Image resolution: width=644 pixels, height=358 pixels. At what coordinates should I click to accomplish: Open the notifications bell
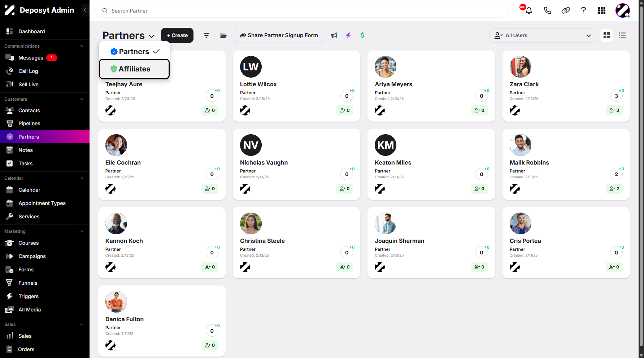click(528, 10)
